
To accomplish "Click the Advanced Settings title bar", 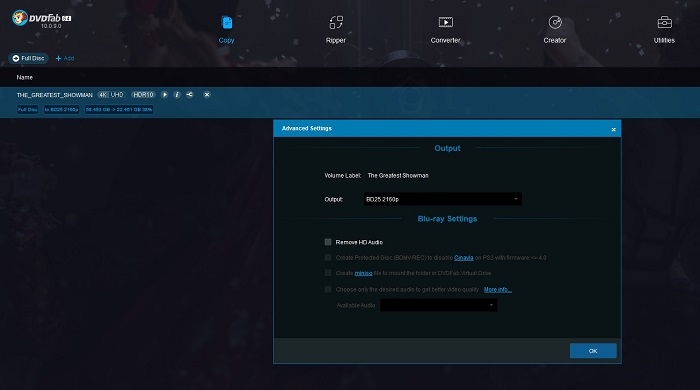I will [447, 129].
